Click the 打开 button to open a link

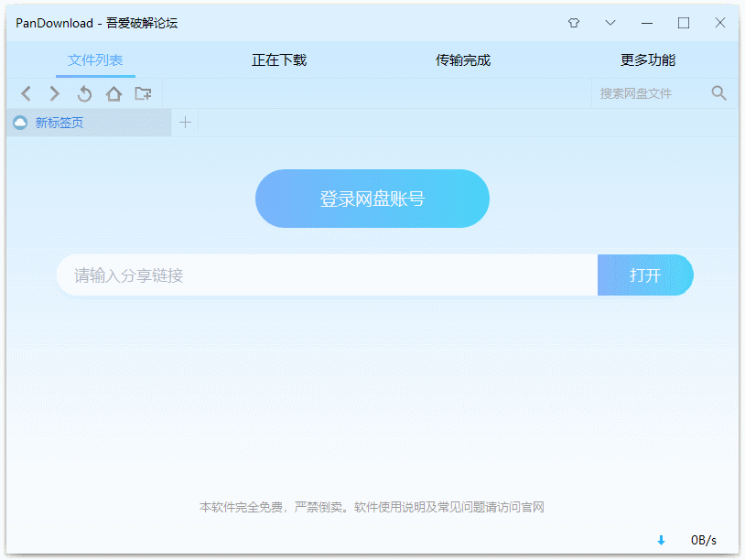tap(645, 275)
